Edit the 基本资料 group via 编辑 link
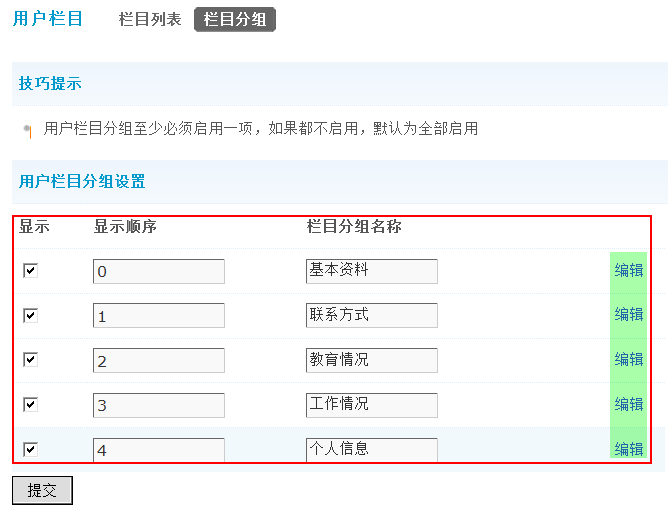Screen dimensions: 668x512 629,270
